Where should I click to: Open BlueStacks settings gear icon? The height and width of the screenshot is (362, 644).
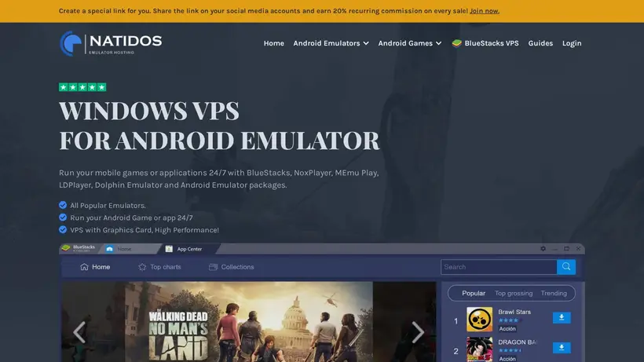coord(543,249)
